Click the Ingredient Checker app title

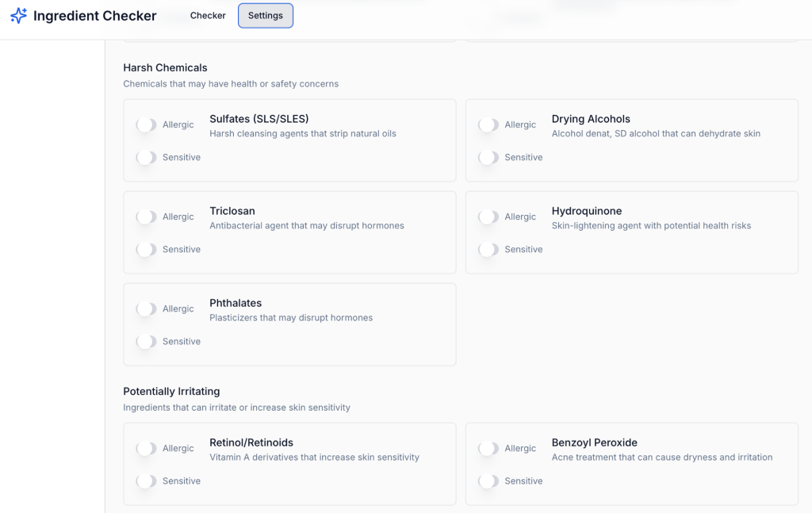coord(94,16)
